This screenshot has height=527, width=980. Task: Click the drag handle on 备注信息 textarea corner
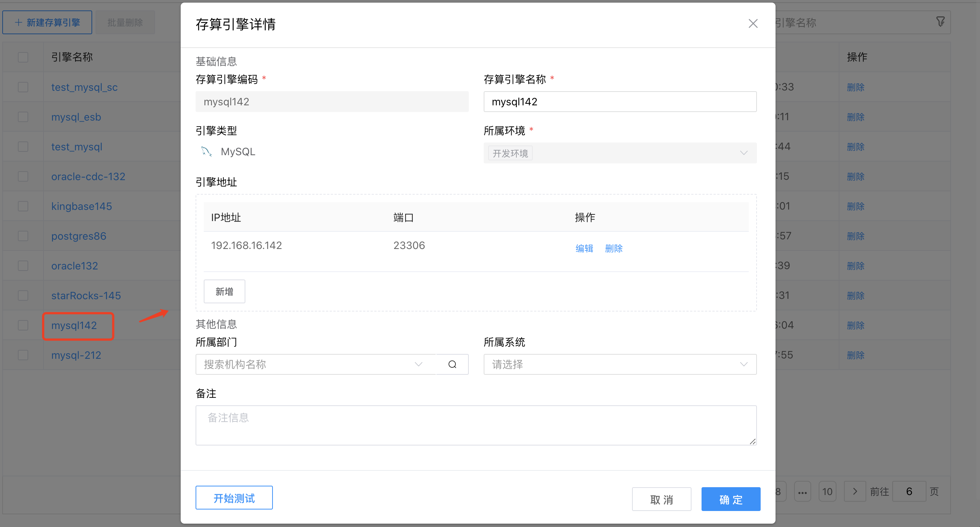(x=753, y=442)
